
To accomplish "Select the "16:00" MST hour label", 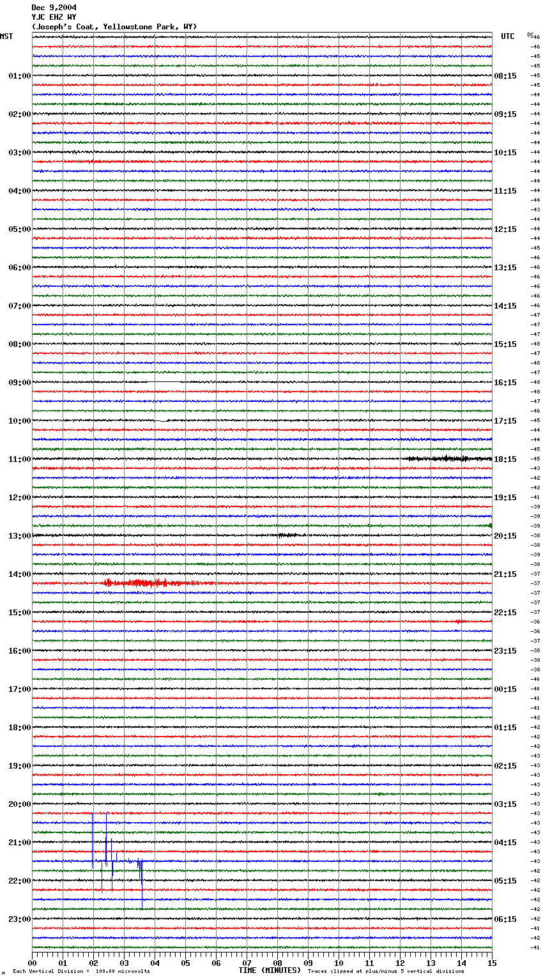I will click(20, 651).
